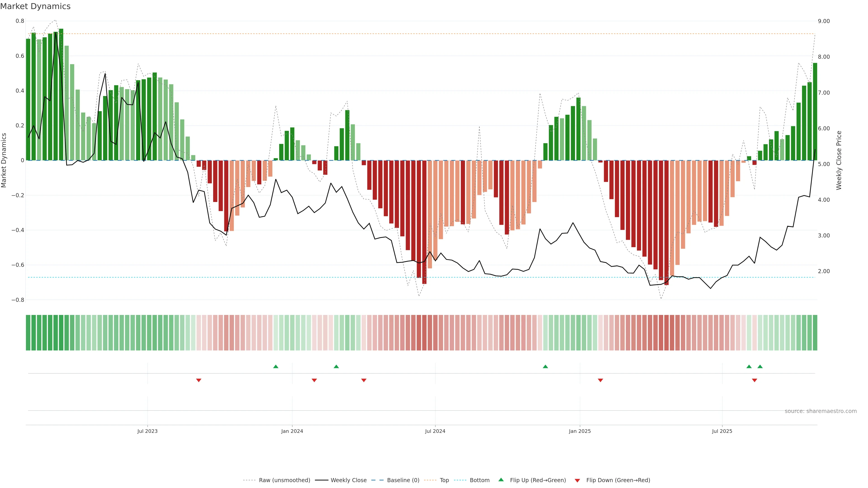Viewport: 868px width, 488px height.
Task: Click the green flip-up marker near Nov 2024
Action: (x=545, y=366)
